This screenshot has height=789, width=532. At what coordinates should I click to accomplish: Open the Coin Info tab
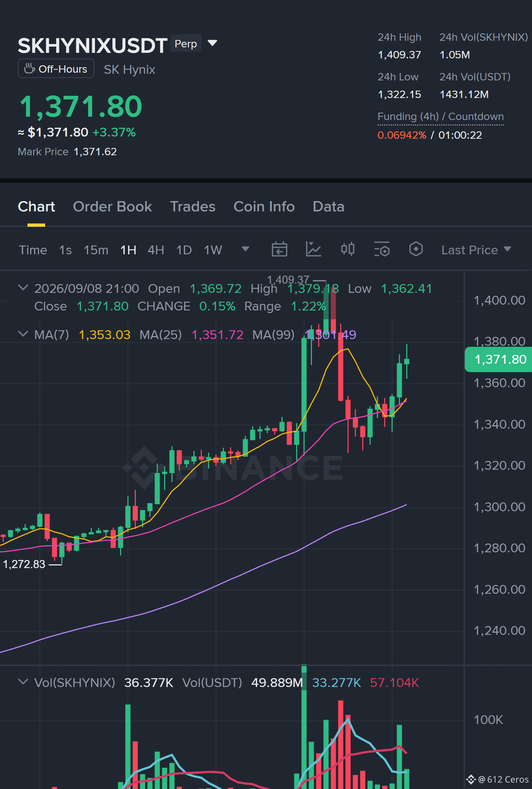264,207
